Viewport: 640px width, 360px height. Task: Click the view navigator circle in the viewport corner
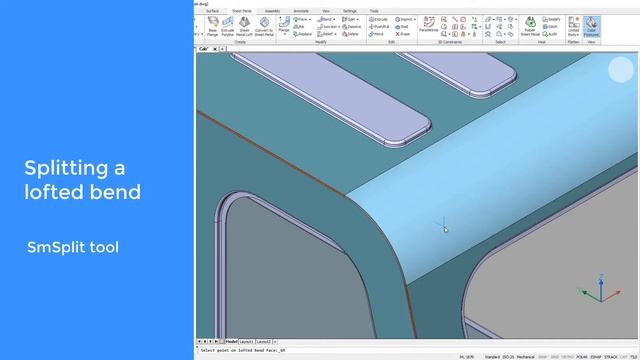[x=621, y=69]
